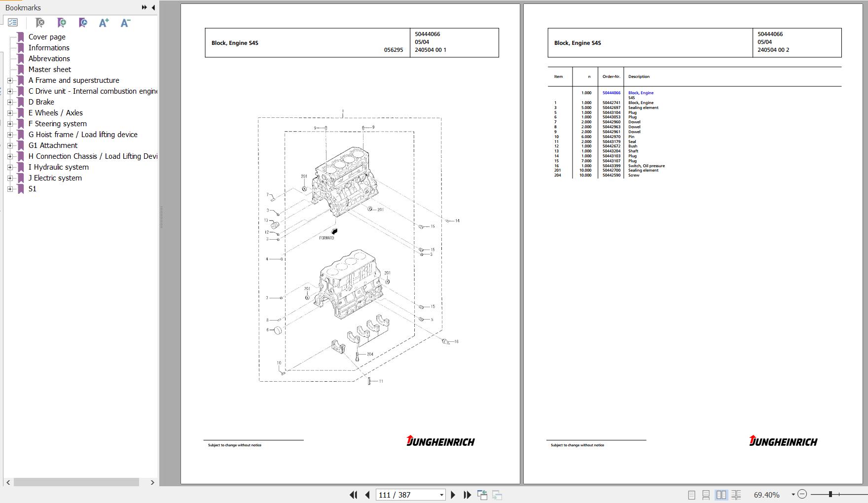Image resolution: width=868 pixels, height=503 pixels.
Task: Open the zoom level dropdown arrow
Action: 793,494
